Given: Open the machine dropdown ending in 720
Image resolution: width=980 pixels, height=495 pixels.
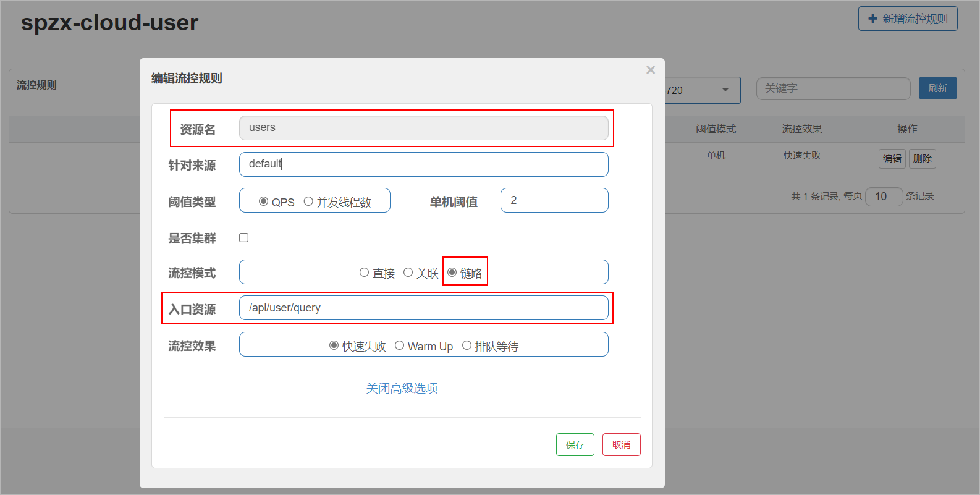Looking at the screenshot, I should 703,90.
